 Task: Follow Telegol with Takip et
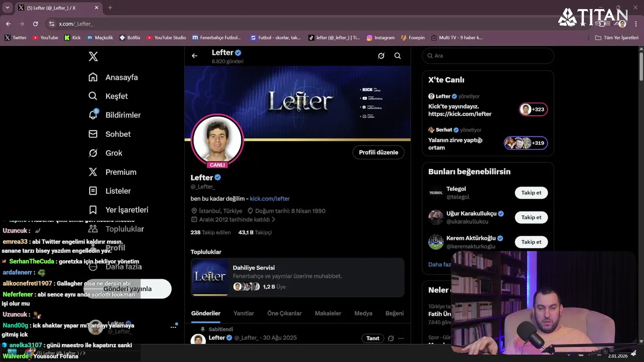531,193
